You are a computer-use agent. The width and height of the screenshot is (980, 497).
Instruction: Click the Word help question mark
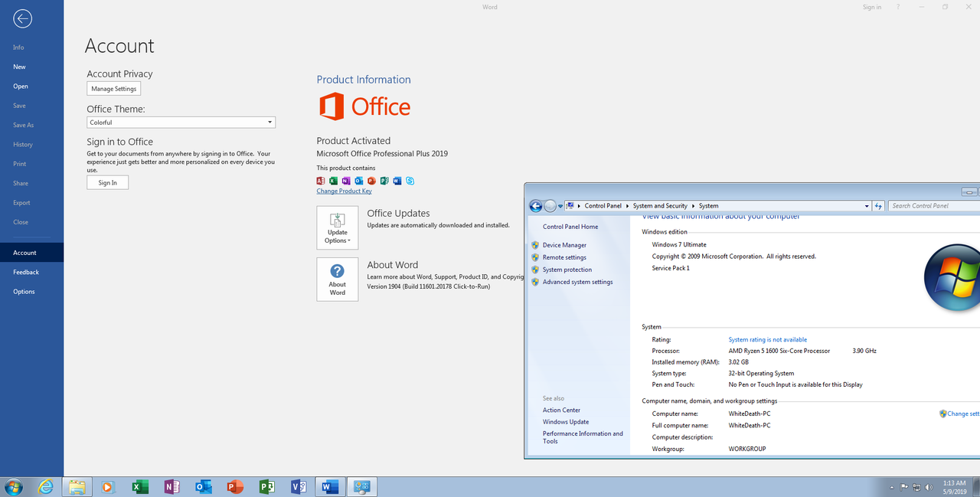(x=897, y=7)
